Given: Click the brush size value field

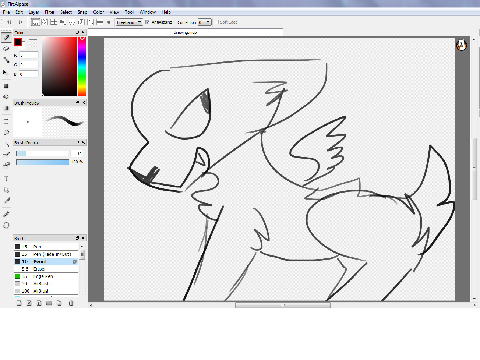Looking at the screenshot, I should pyautogui.click(x=77, y=153).
